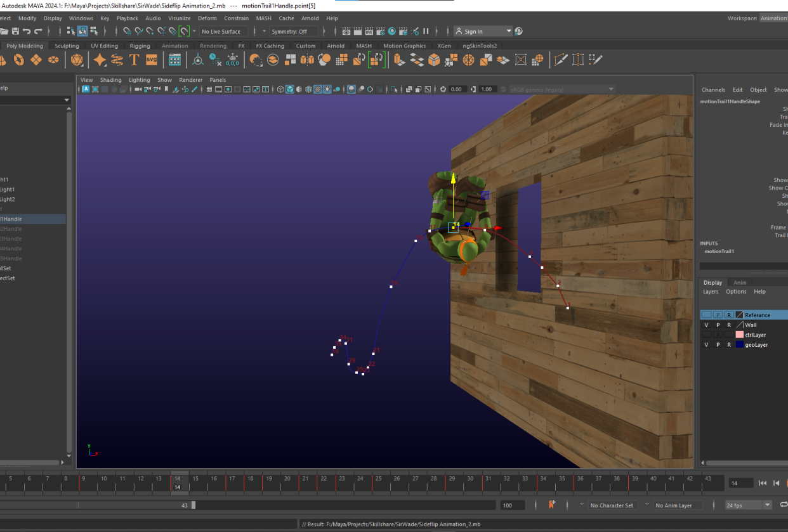
Task: Create a platonic solid from shelf
Action: point(77,60)
